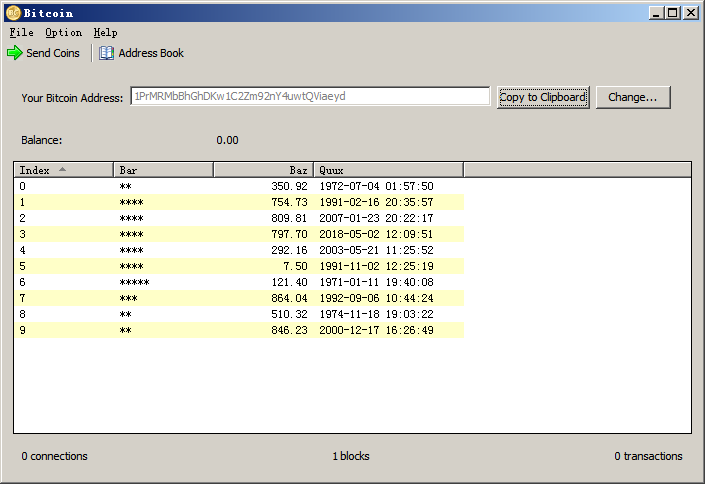Click Index cell 0
Image resolution: width=705 pixels, height=484 pixels.
click(22, 186)
